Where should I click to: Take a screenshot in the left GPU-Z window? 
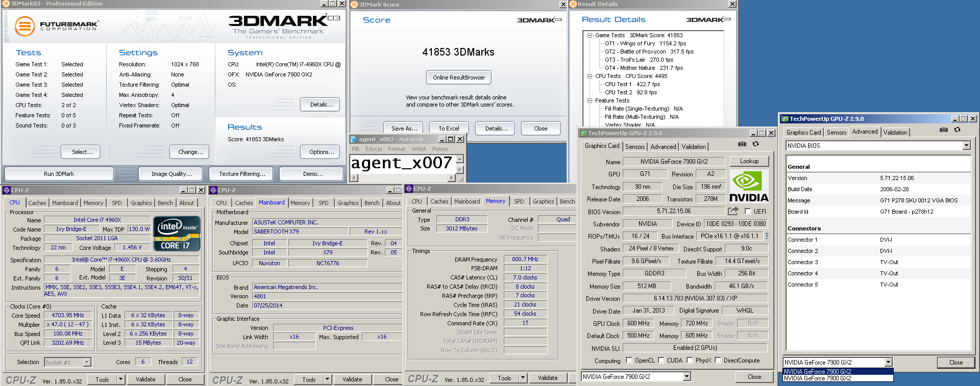coord(742,144)
